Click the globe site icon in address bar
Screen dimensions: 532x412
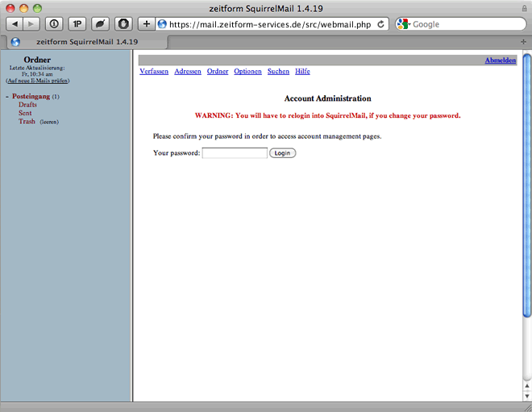pos(162,24)
